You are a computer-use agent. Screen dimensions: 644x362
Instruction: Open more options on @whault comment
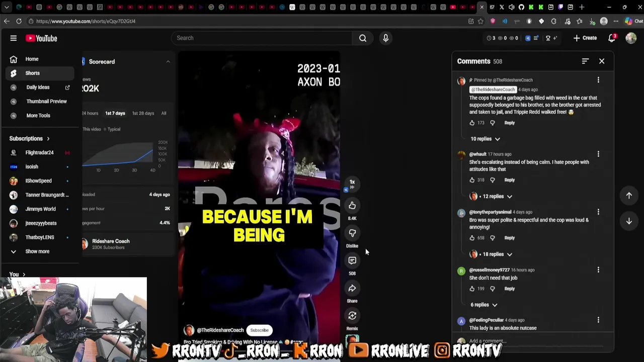click(598, 154)
